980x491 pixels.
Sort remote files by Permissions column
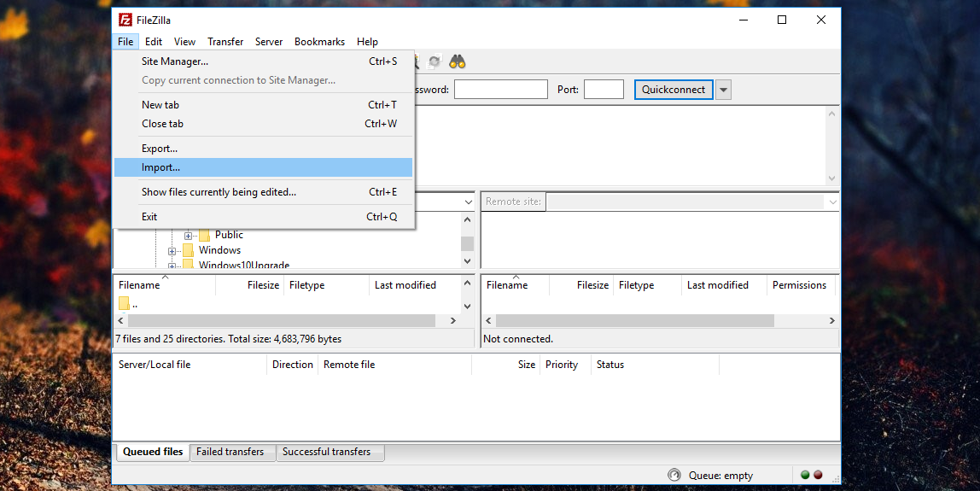[802, 285]
